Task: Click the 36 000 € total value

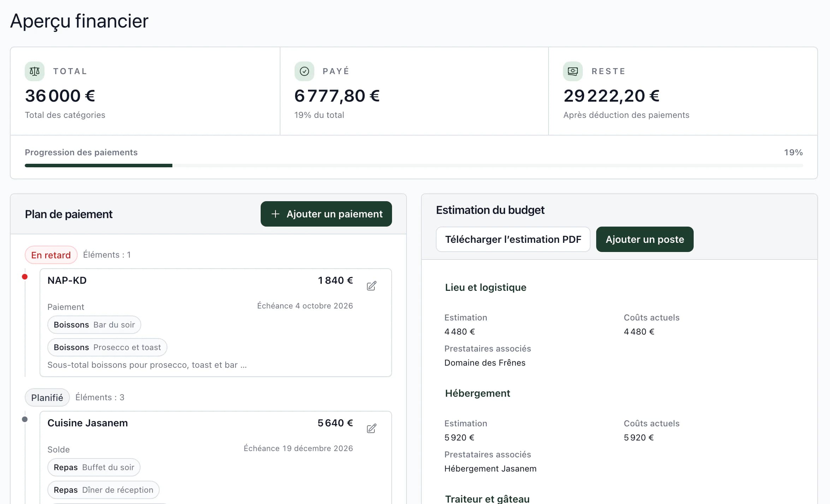Action: coord(60,96)
